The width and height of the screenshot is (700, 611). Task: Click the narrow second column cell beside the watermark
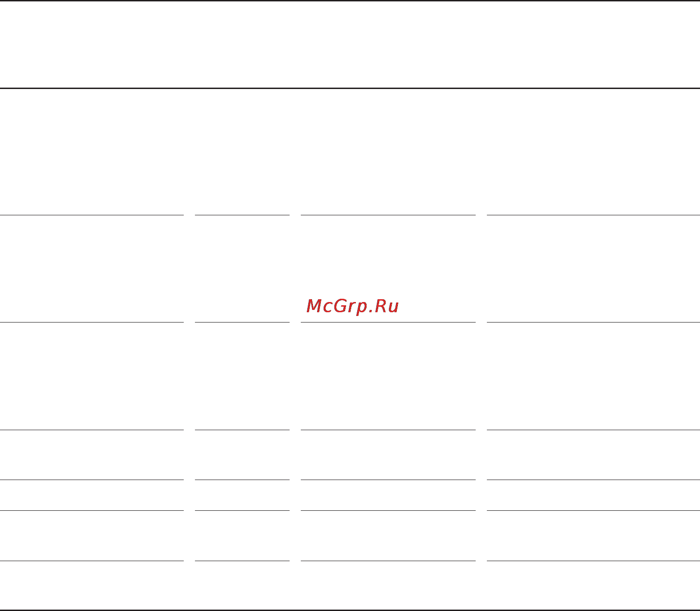[x=242, y=268]
